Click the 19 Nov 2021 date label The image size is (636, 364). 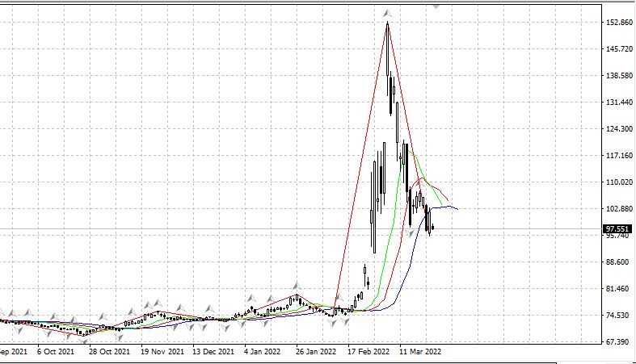(x=162, y=351)
